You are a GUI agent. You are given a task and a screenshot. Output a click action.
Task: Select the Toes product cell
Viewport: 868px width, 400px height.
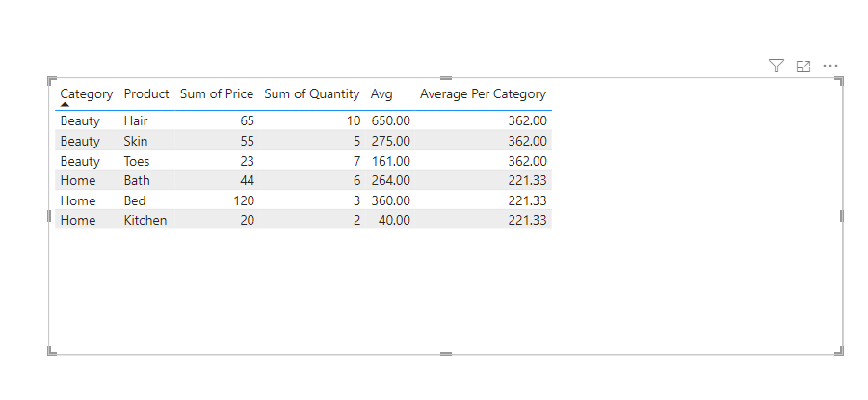click(137, 161)
